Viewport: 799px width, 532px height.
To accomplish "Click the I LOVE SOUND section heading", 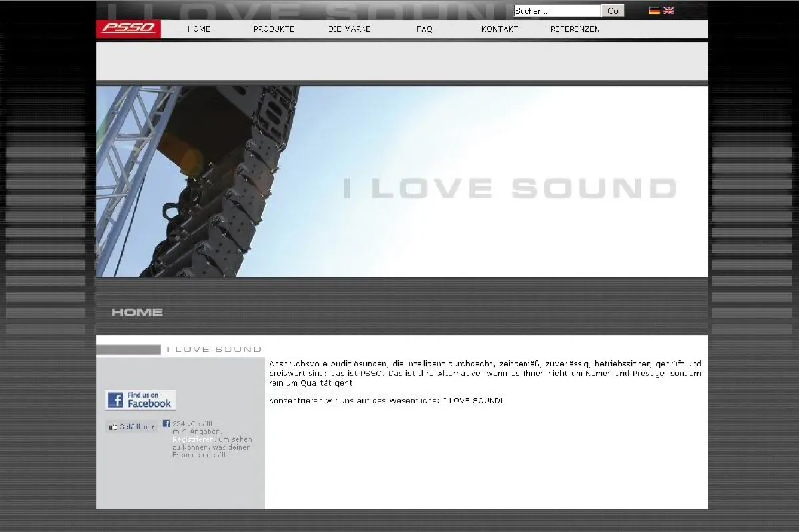I will 214,349.
